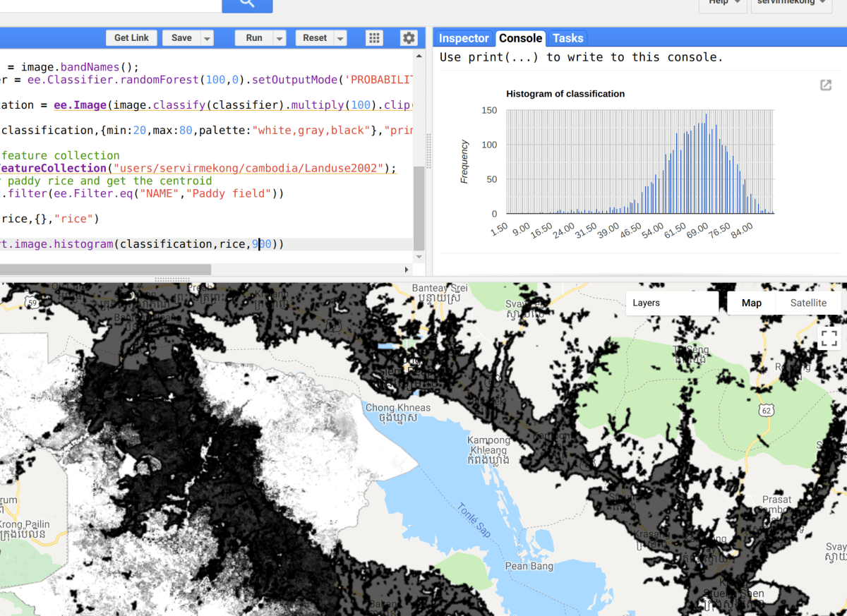Click the blue search button at top
847x616 pixels.
click(x=247, y=5)
